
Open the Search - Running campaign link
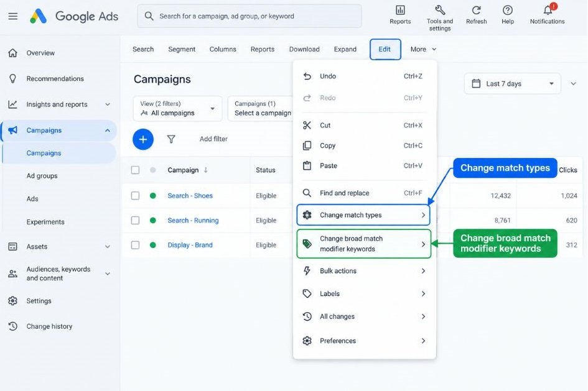(193, 220)
